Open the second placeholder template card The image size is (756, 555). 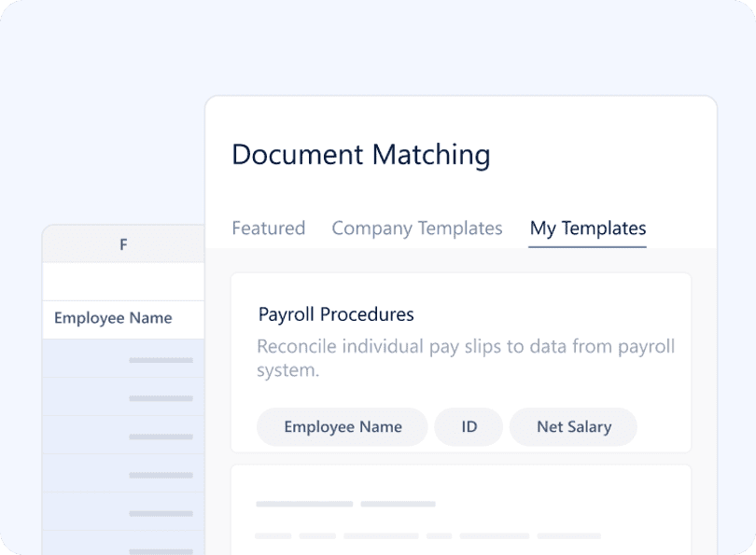[x=461, y=509]
